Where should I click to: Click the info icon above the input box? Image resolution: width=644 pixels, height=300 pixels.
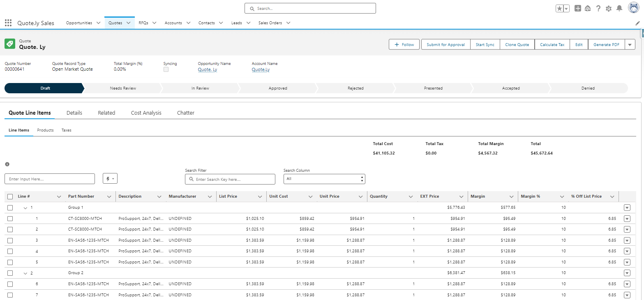pos(7,164)
